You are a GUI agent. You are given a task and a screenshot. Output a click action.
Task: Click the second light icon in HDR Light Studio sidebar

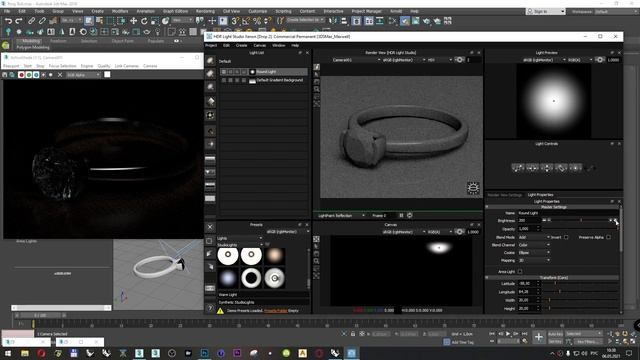click(x=210, y=73)
